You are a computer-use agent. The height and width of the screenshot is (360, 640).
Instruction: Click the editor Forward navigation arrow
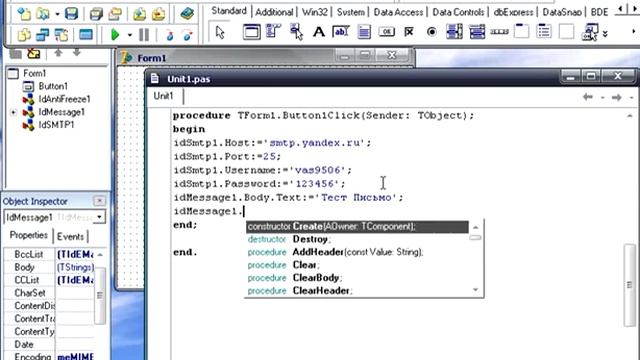616,97
